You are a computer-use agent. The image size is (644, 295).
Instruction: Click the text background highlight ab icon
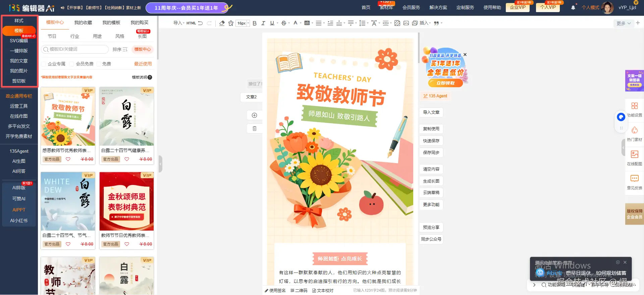pos(307,23)
